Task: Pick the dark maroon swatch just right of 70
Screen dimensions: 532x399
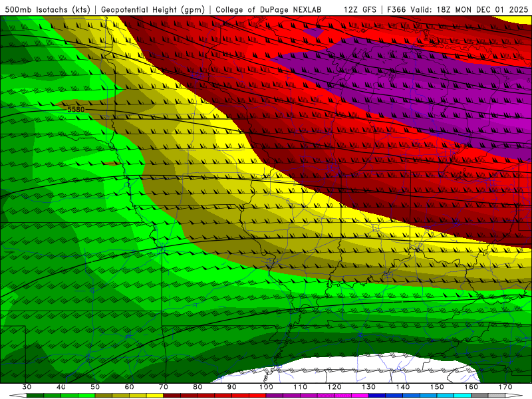Action: [172, 396]
